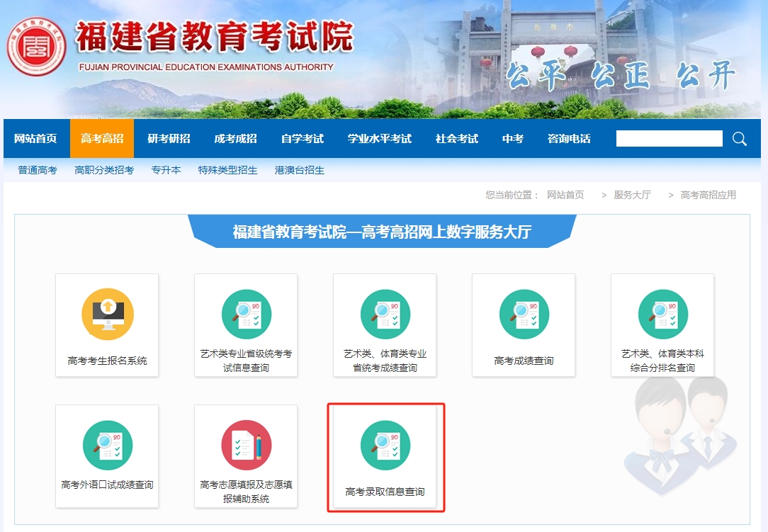Click the Fujian Education Examinations Authority logo
The image size is (768, 532).
pos(36,47)
